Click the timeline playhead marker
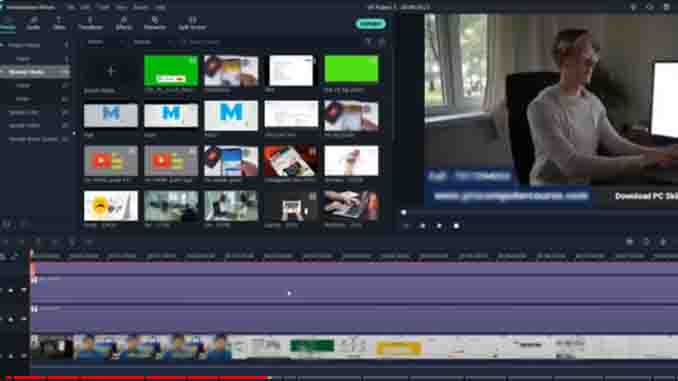This screenshot has height=381, width=678. (x=32, y=253)
